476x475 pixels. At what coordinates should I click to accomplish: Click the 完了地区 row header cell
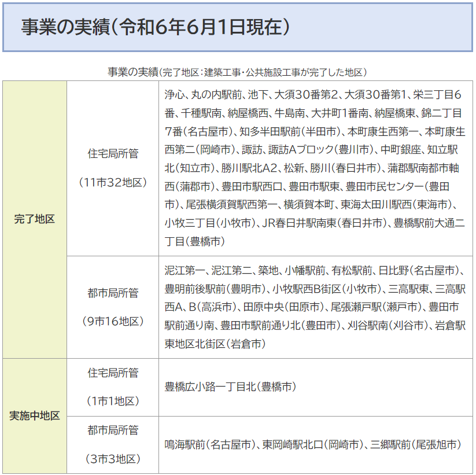35,220
